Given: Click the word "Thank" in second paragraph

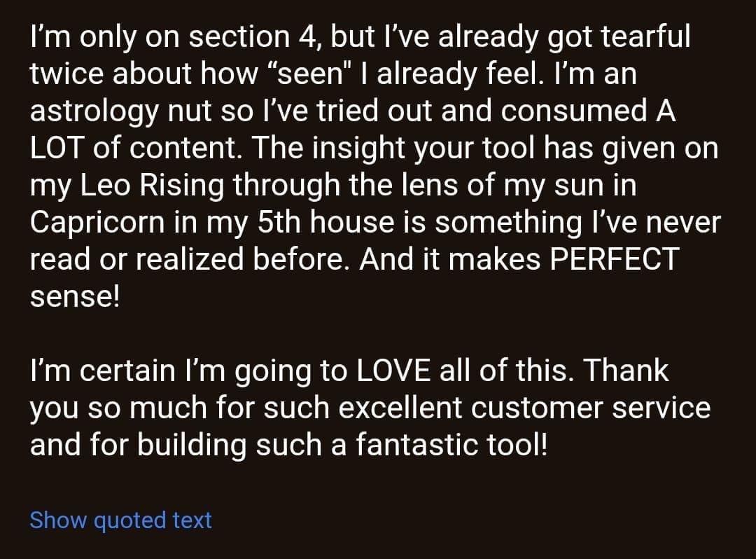Looking at the screenshot, I should click(626, 371).
